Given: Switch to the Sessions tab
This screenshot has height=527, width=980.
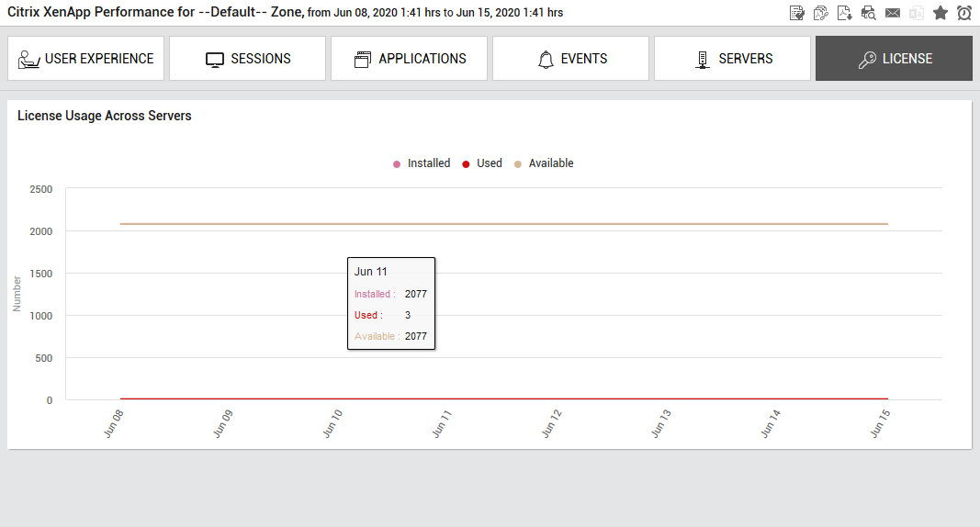Looking at the screenshot, I should click(x=247, y=58).
